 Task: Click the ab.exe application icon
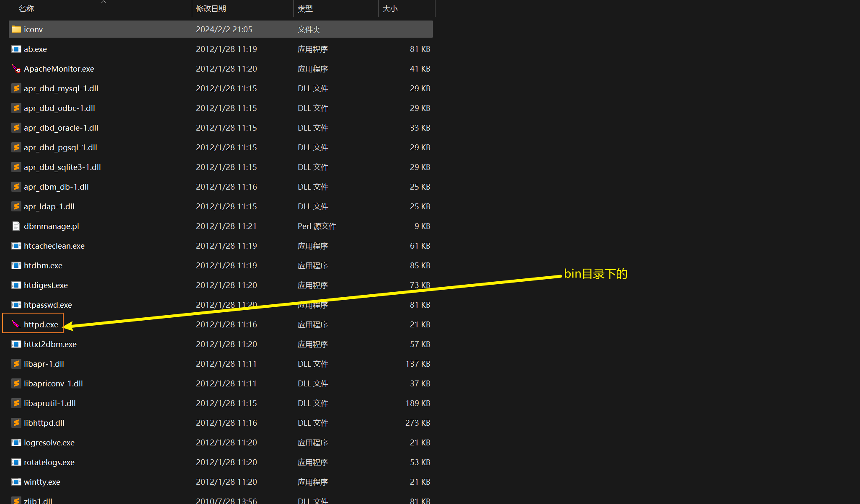[16, 49]
